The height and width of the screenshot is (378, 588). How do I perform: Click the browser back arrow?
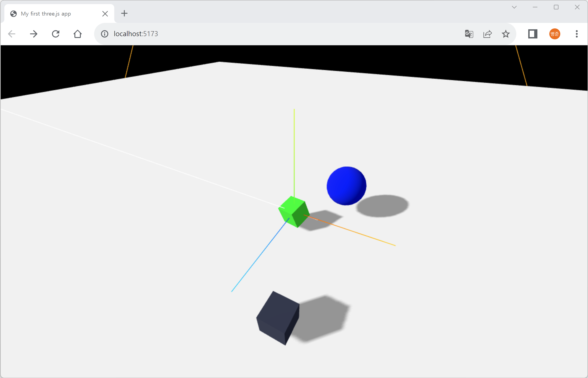(12, 34)
